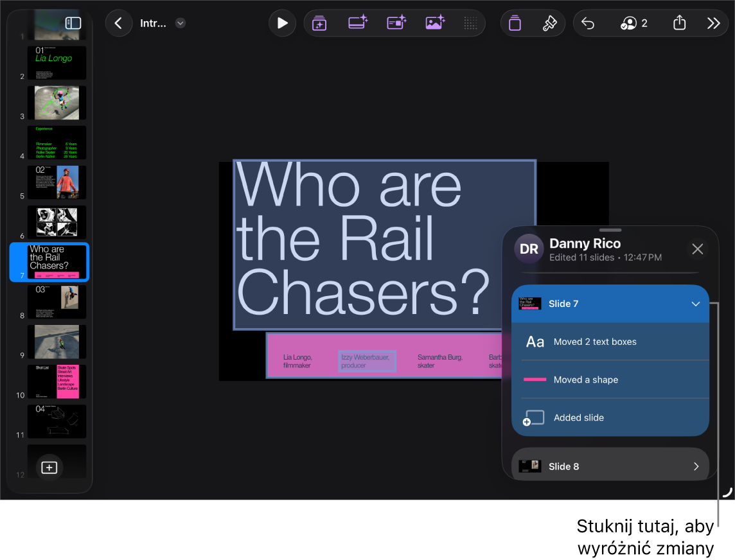735x560 pixels.
Task: Go back with the left chevron button
Action: click(x=119, y=23)
